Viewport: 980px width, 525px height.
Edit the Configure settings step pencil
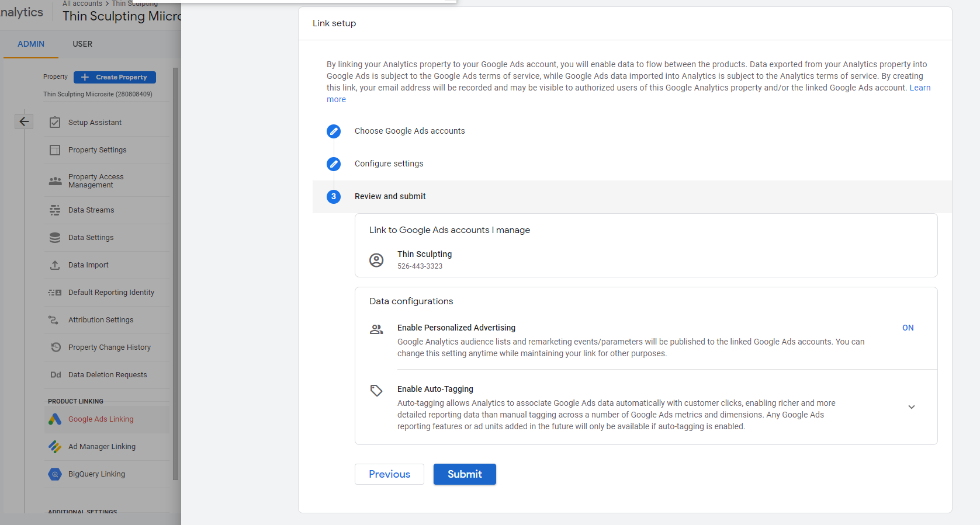click(x=334, y=164)
